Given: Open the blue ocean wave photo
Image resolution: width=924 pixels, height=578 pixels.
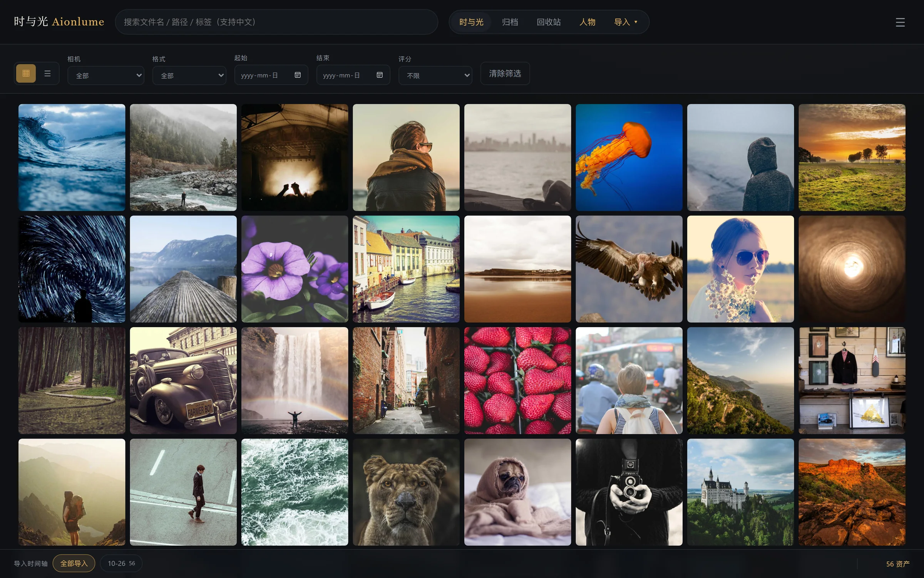Looking at the screenshot, I should (72, 157).
